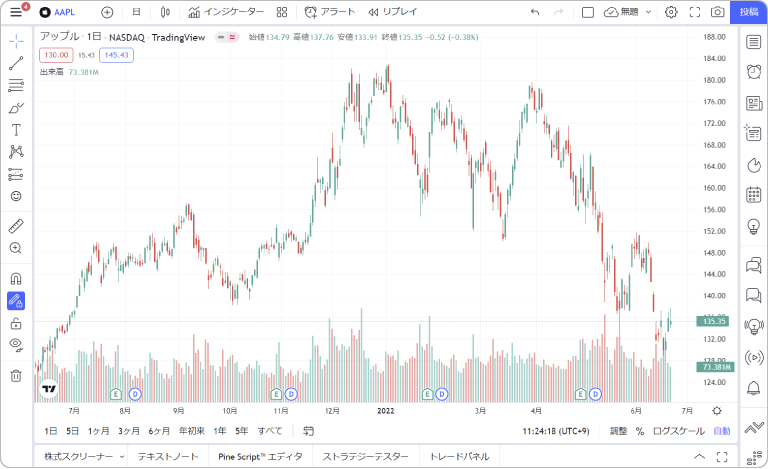Select the 5日 date range

pyautogui.click(x=72, y=431)
